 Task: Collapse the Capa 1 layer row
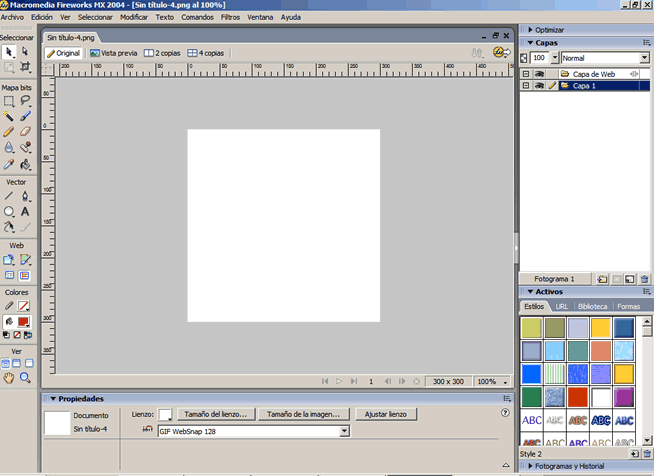pyautogui.click(x=526, y=86)
